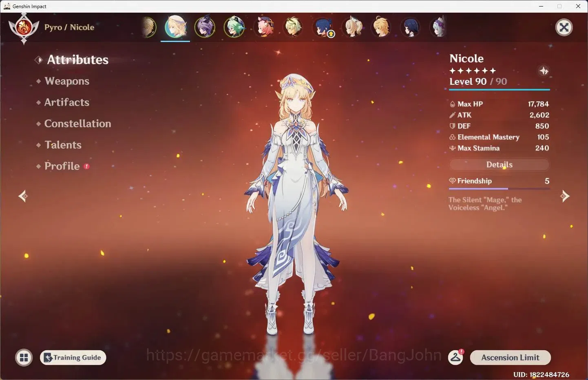Click the Level 90 experience bar
The width and height of the screenshot is (588, 380).
pyautogui.click(x=500, y=89)
